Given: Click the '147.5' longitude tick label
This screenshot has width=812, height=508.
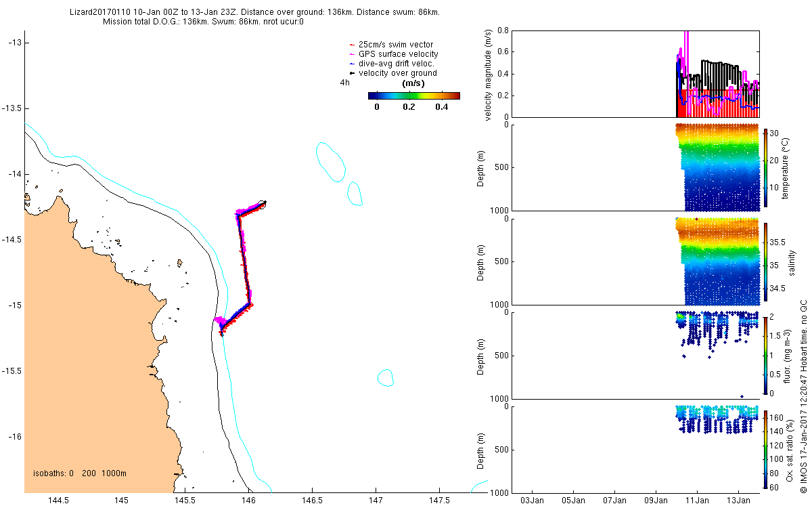Looking at the screenshot, I should [439, 501].
